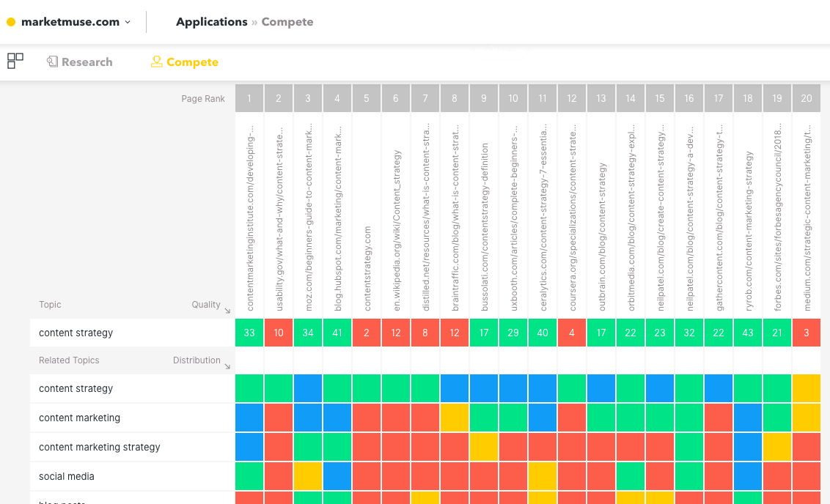Select the social media related topic row

pos(132,476)
